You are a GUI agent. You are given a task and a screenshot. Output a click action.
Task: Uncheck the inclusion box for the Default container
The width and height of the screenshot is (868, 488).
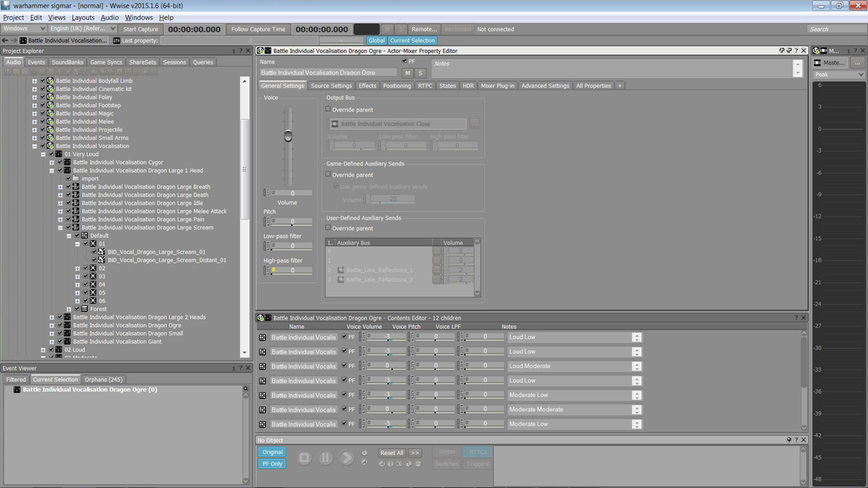click(x=77, y=236)
